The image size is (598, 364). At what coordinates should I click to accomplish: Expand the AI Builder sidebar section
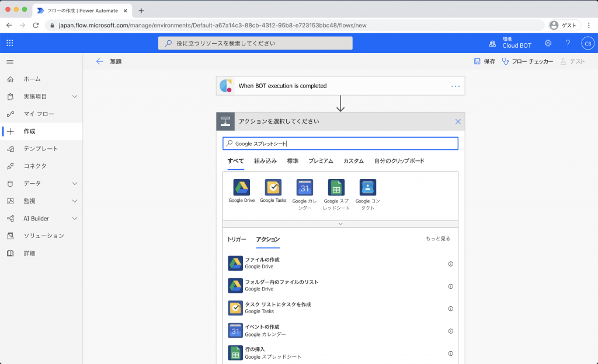click(x=75, y=219)
